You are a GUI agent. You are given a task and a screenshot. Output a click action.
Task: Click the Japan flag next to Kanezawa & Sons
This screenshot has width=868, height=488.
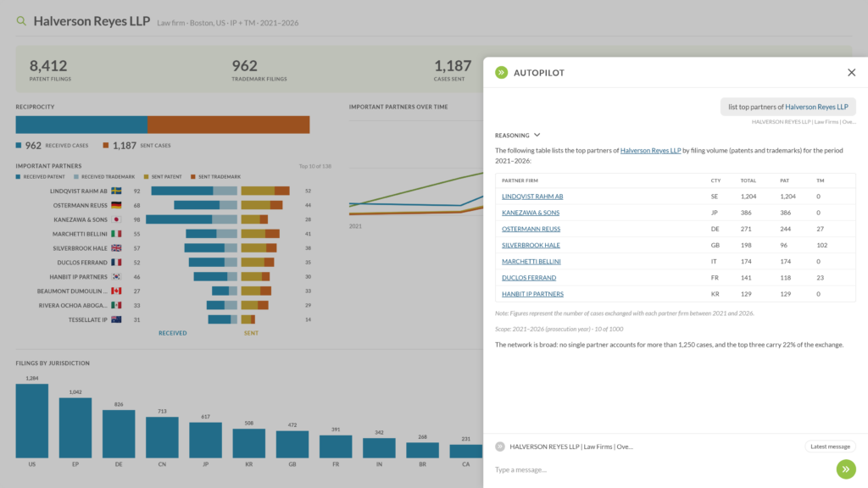(x=116, y=219)
